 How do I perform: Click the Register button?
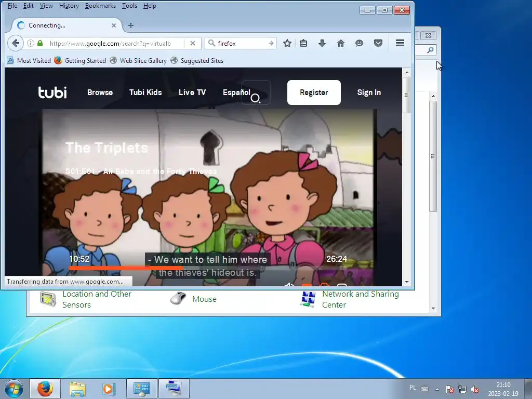[314, 92]
